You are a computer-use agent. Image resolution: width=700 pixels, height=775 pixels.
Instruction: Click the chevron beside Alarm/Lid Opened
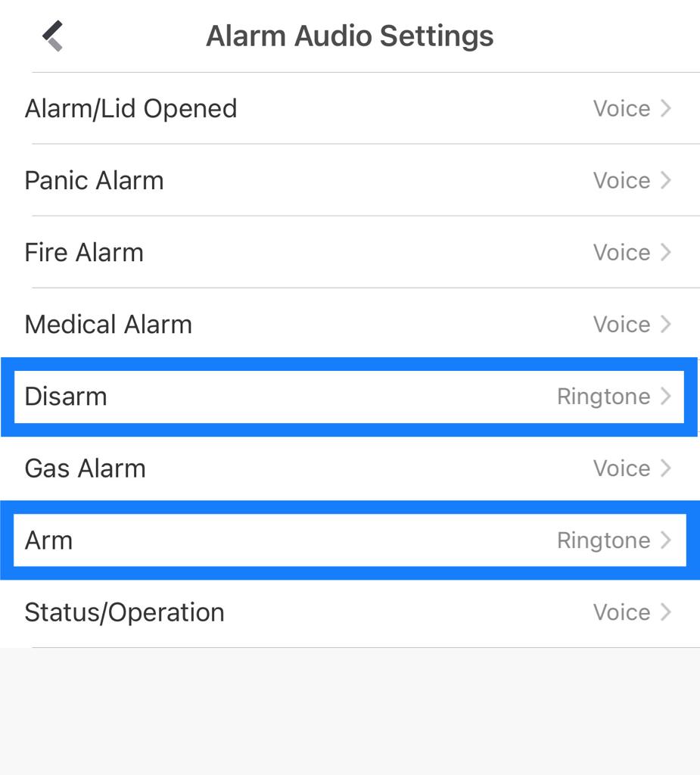tap(666, 108)
